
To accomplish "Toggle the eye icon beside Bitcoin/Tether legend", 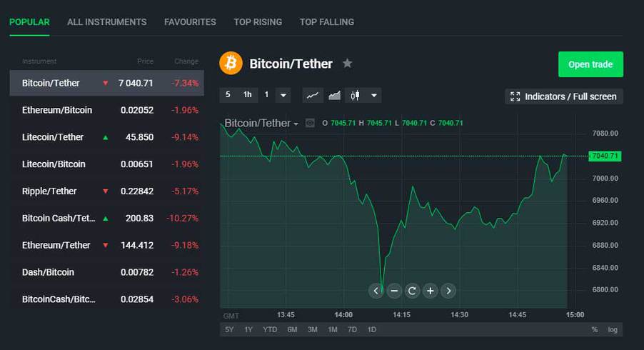I will (x=310, y=123).
